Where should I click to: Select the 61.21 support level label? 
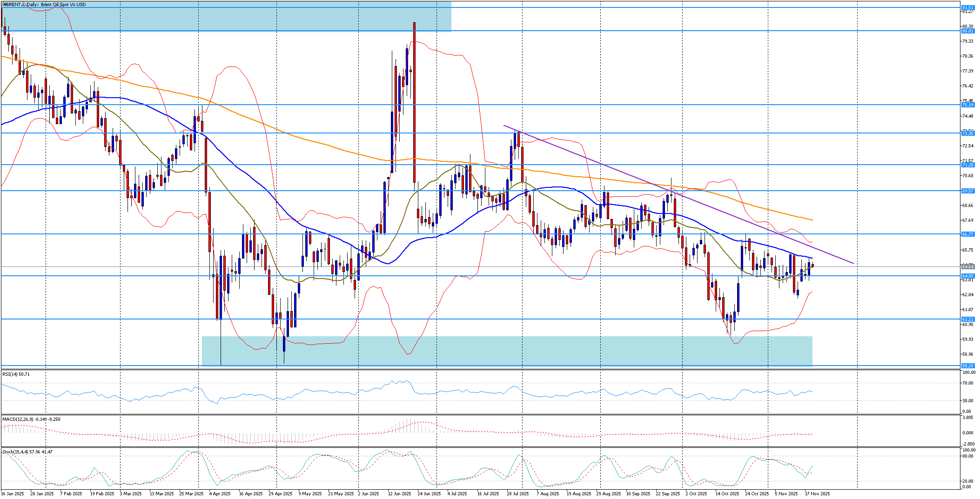pos(967,319)
